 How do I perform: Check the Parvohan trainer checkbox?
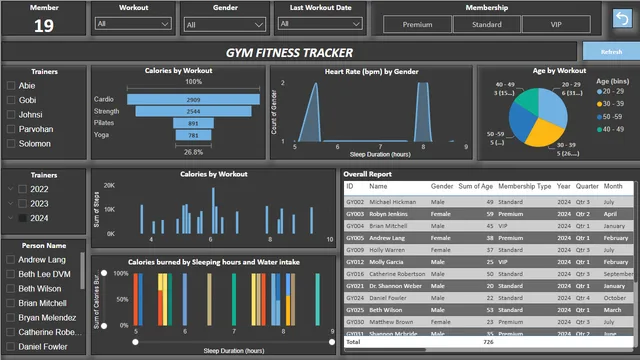[11, 129]
